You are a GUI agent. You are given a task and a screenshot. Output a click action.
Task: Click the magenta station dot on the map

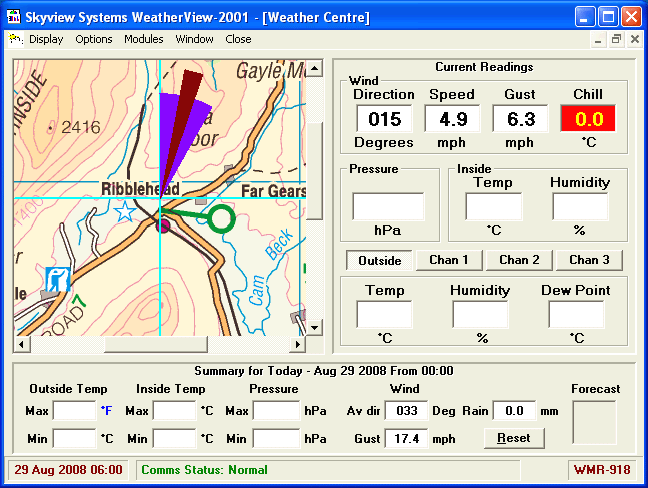[x=163, y=226]
